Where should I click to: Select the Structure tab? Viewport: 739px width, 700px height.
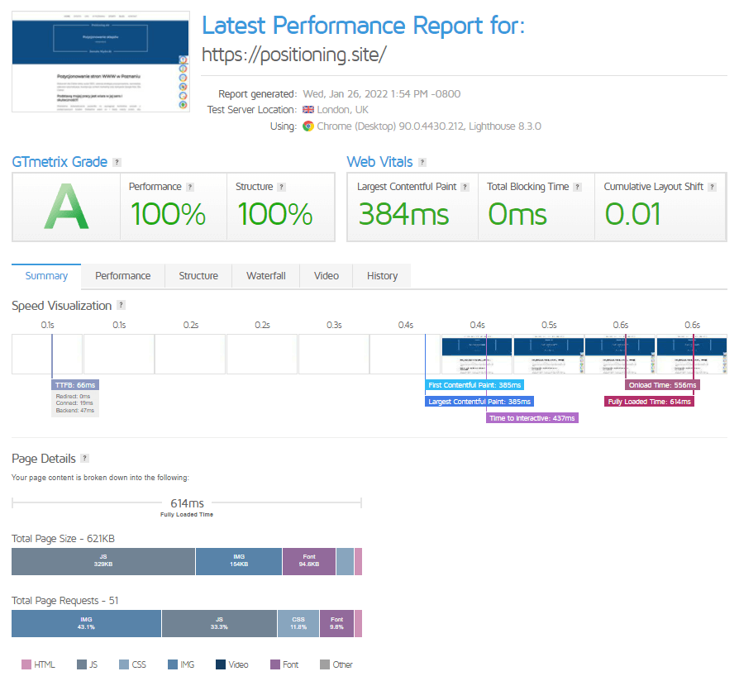click(198, 276)
